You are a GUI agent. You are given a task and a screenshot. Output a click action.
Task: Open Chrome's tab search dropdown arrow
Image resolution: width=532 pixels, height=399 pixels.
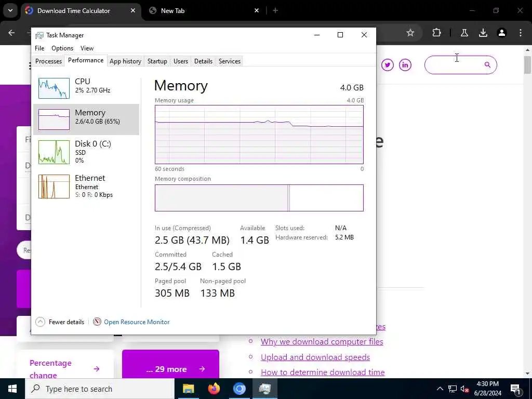click(x=10, y=10)
